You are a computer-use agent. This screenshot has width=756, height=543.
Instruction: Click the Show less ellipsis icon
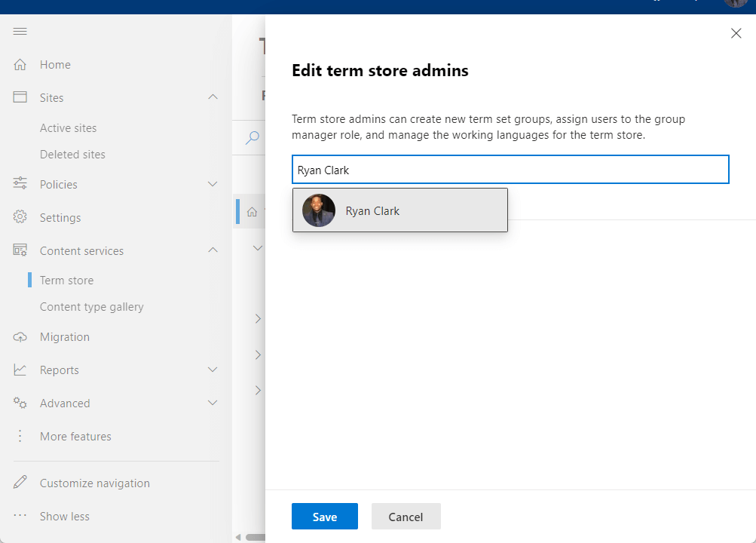click(x=20, y=516)
